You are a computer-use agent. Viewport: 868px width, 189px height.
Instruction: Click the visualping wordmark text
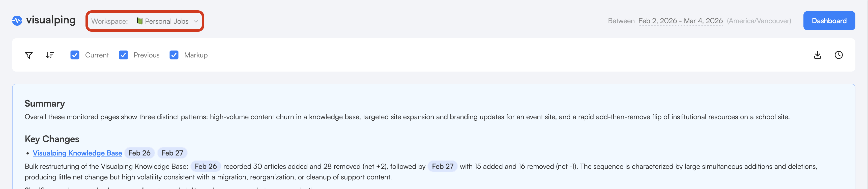point(51,20)
